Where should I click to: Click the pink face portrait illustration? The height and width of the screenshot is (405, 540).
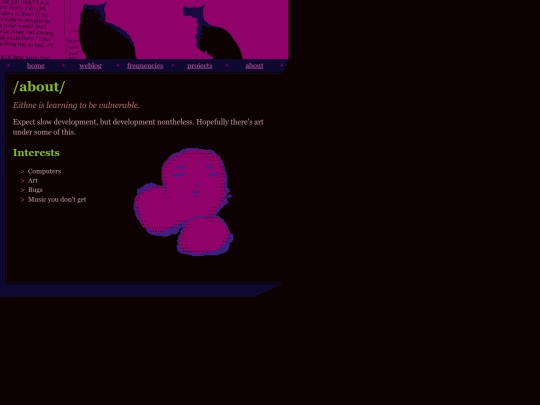[183, 202]
